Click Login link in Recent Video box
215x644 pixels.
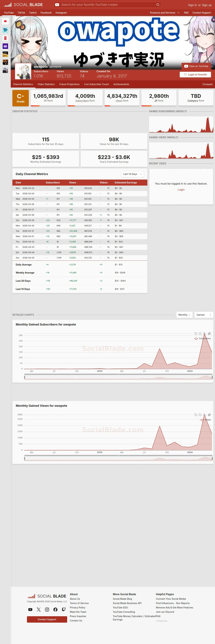181,190
